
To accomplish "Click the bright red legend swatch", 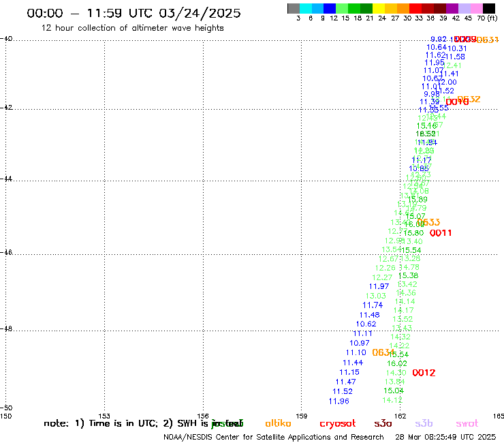I will click(415, 8).
